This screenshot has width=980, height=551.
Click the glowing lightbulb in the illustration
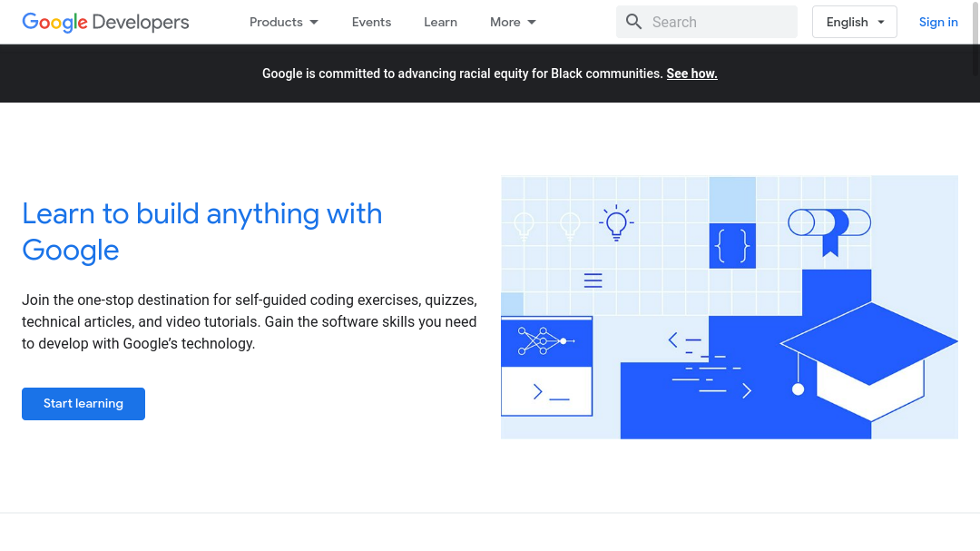point(617,222)
